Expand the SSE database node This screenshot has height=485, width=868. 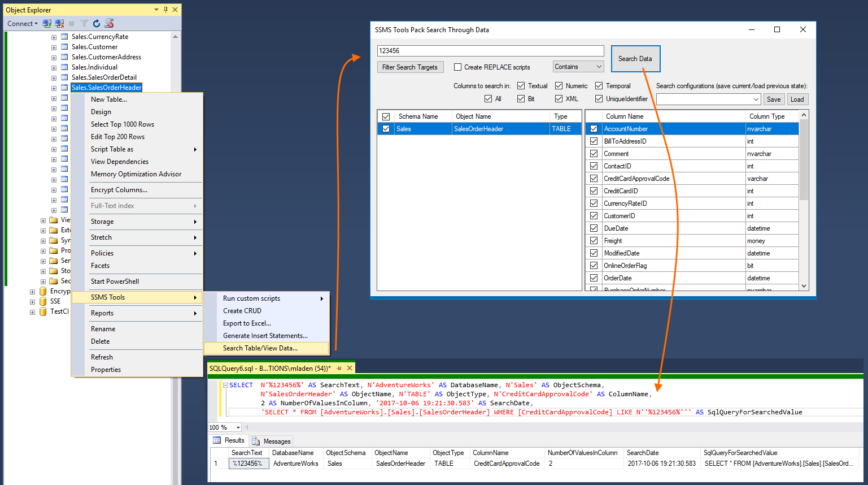(x=32, y=302)
